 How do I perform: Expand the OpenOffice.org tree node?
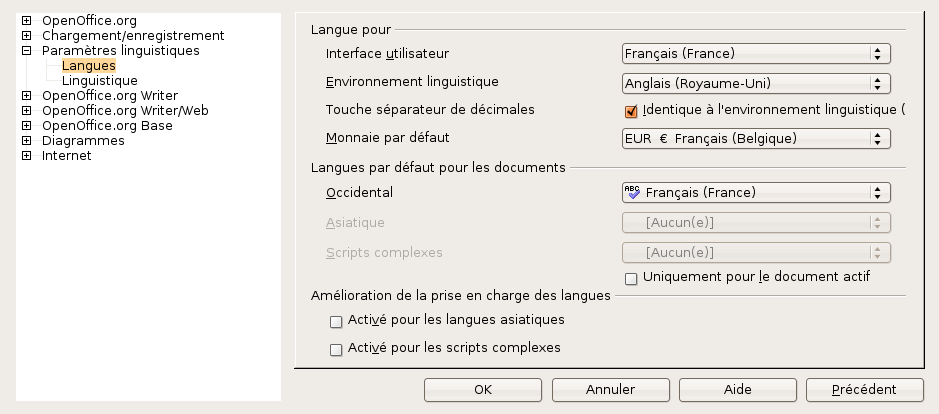click(x=26, y=20)
